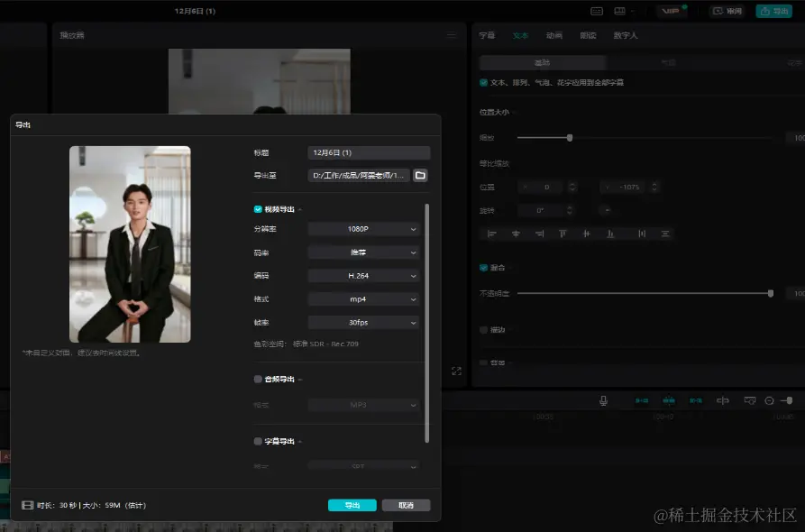This screenshot has height=532, width=805.
Task: Click the 旋转 angle stepper arrows
Action: click(x=569, y=210)
